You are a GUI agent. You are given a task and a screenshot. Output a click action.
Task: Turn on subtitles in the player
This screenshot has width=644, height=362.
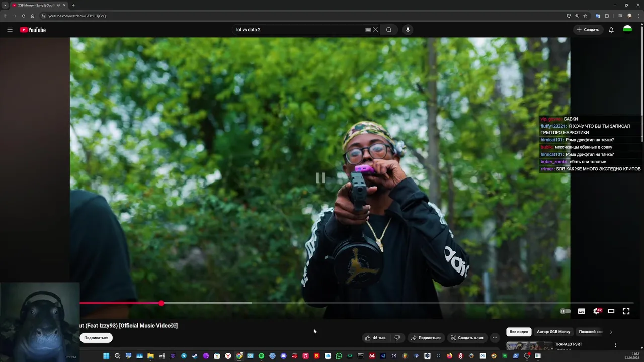[581, 311]
